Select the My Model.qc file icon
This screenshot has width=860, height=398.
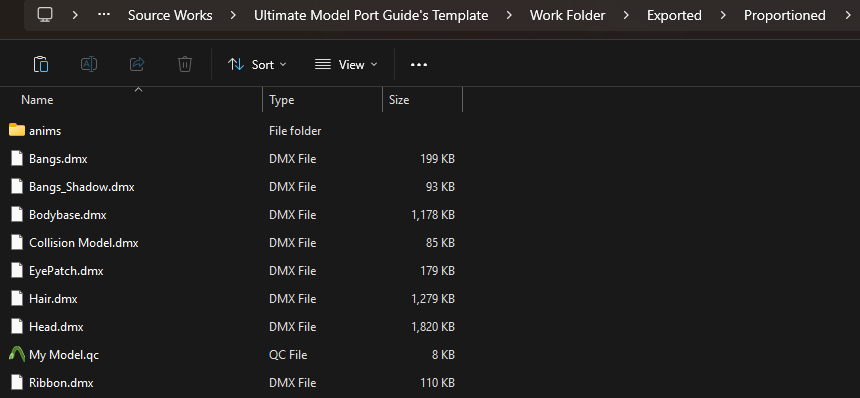(17, 355)
